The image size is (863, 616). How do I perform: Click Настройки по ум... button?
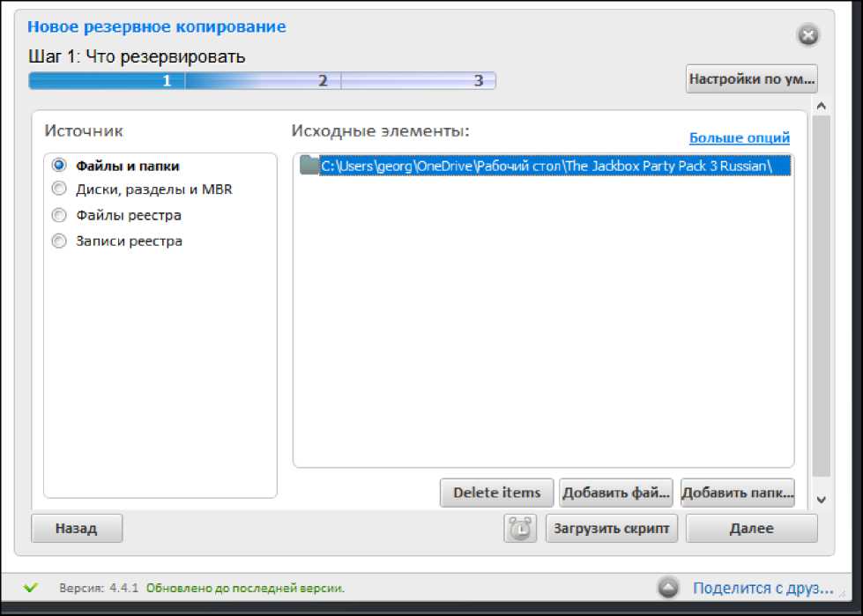click(x=751, y=79)
